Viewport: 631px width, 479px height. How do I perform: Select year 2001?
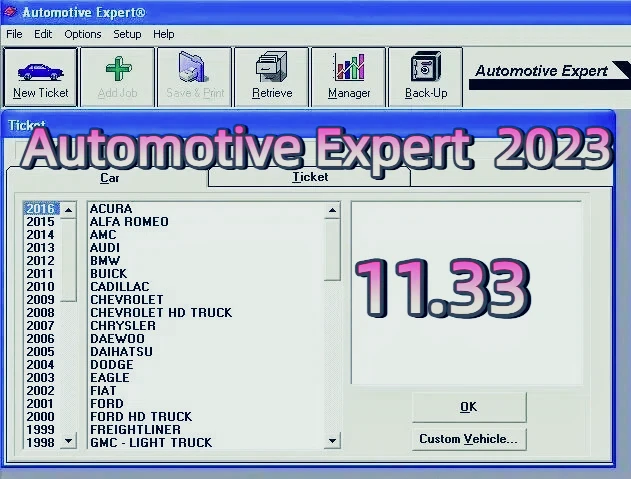(x=40, y=403)
